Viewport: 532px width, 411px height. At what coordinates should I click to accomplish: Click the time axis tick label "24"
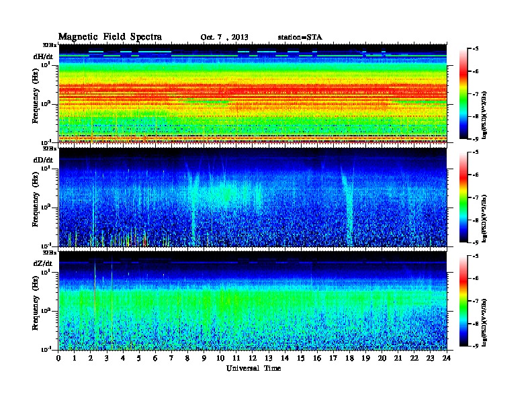(x=447, y=359)
